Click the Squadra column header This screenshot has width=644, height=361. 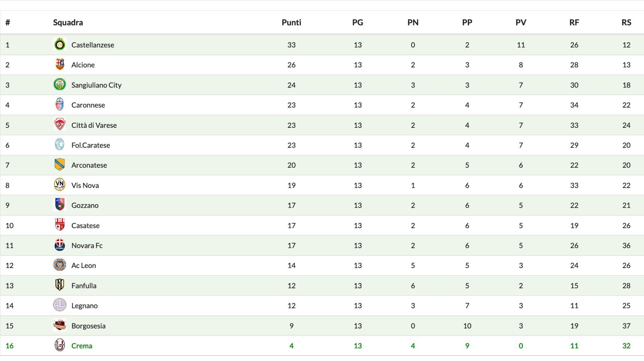(x=68, y=22)
